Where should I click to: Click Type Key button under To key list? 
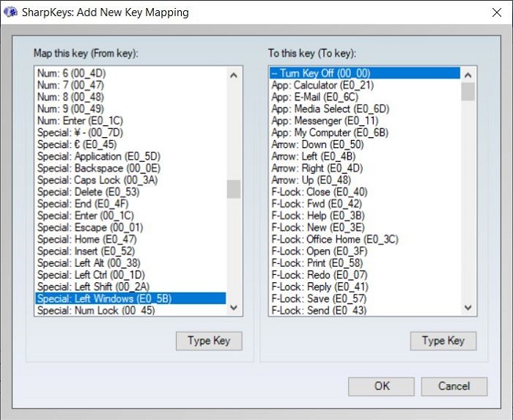click(443, 341)
